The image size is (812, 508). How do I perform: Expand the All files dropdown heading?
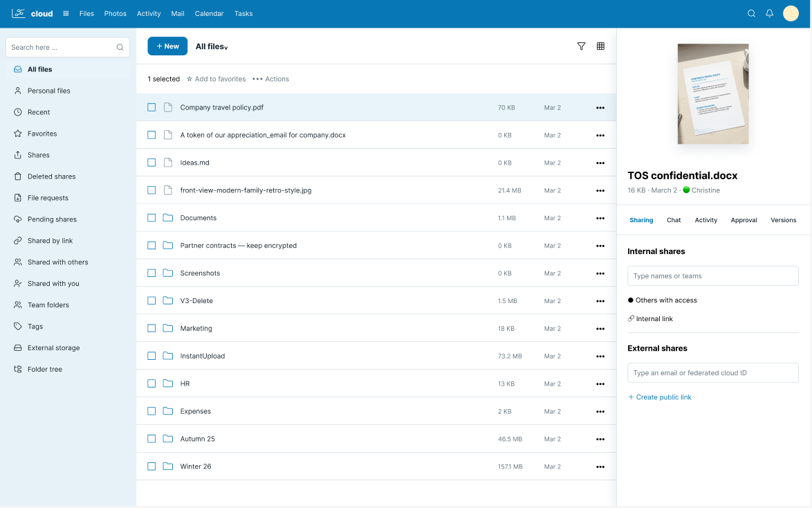tap(212, 46)
